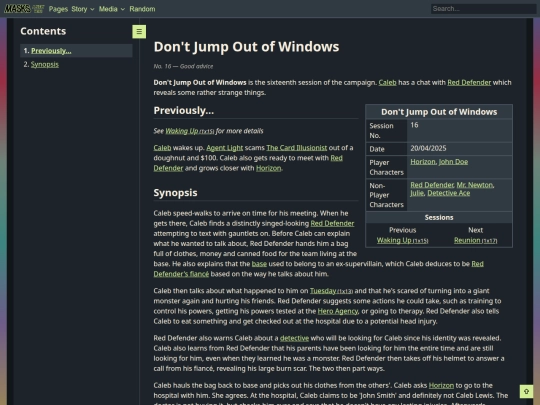Image resolution: width=540 pixels, height=405 pixels.
Task: Open John Doe link in infobox
Action: [453, 162]
